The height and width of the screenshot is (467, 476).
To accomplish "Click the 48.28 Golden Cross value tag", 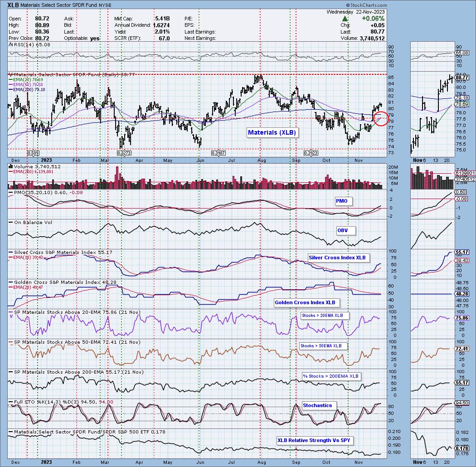I will (x=462, y=294).
